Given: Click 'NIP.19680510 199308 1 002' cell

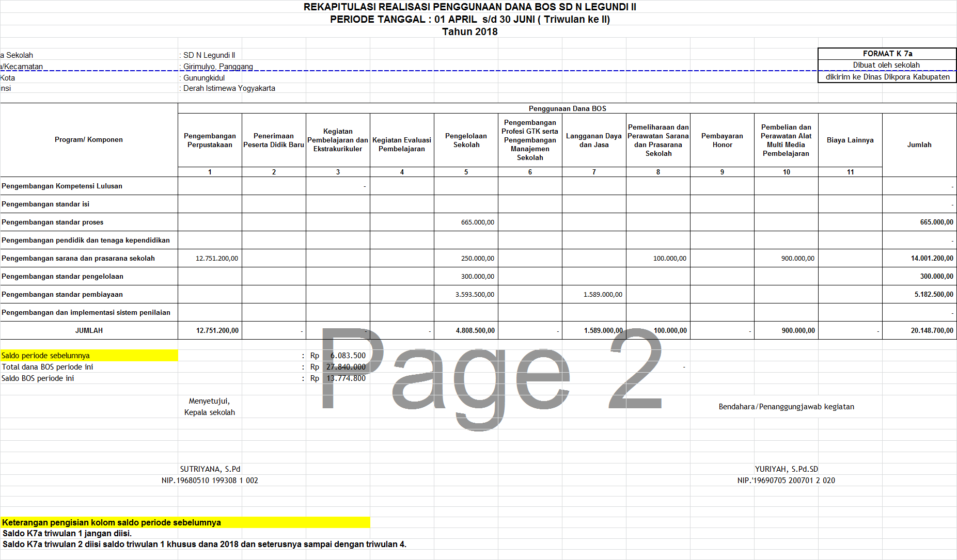Looking at the screenshot, I should pos(210,481).
